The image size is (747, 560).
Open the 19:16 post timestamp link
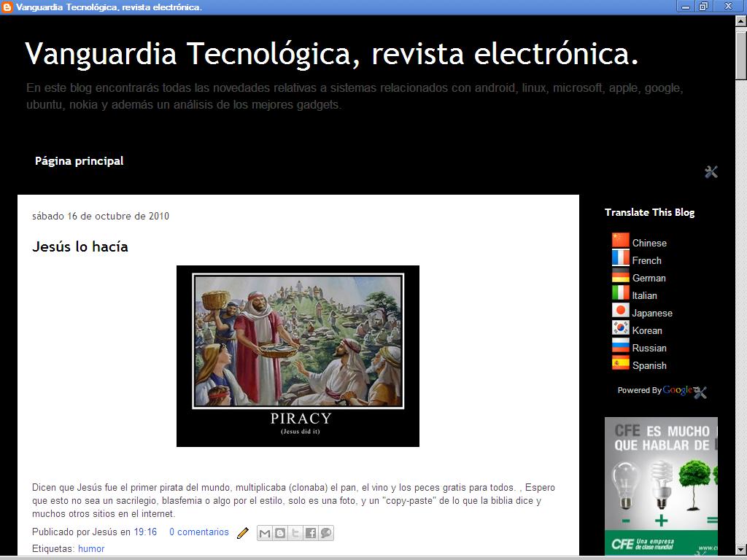(x=145, y=532)
